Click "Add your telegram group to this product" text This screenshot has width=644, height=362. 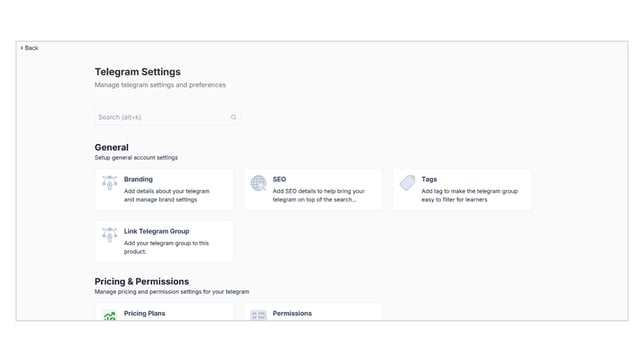pos(166,247)
